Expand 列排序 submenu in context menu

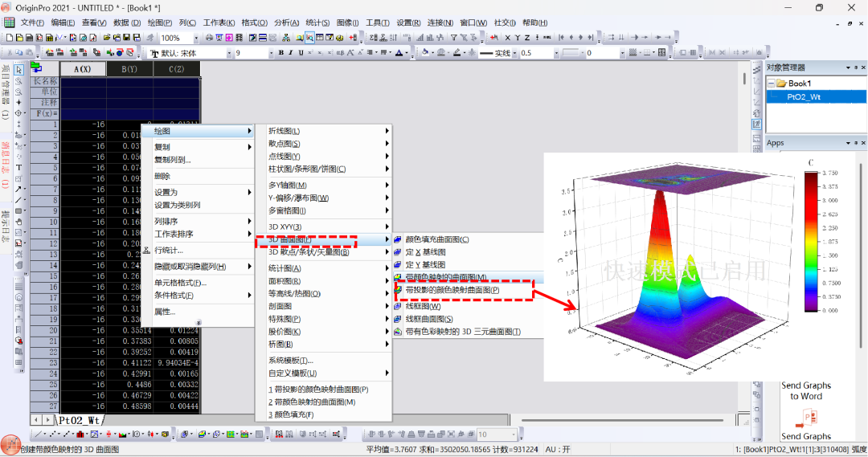(x=198, y=222)
